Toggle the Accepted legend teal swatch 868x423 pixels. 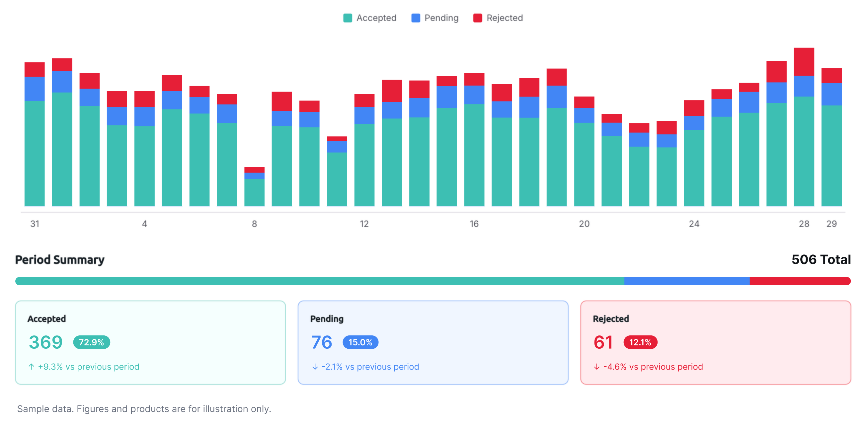point(348,18)
